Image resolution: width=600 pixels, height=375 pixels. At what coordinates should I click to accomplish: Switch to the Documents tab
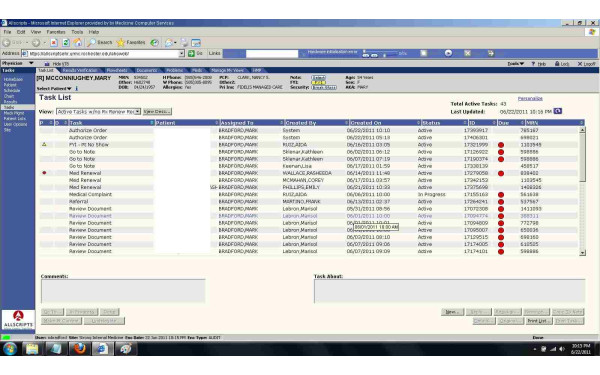[147, 70]
